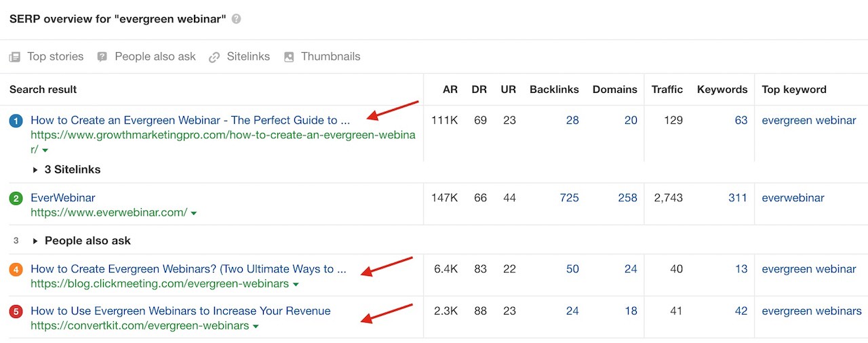
Task: Click the help question mark icon beside title
Action: coord(236,19)
